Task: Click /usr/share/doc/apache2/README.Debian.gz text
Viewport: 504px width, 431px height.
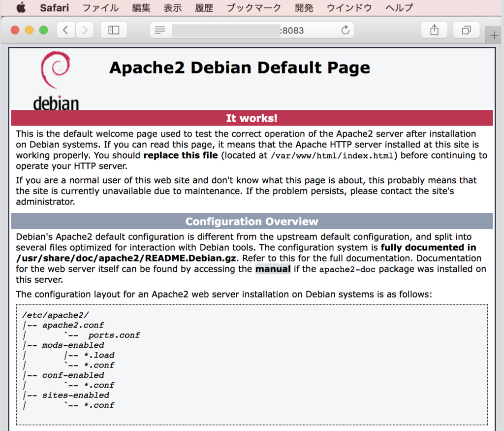Action: (x=126, y=258)
